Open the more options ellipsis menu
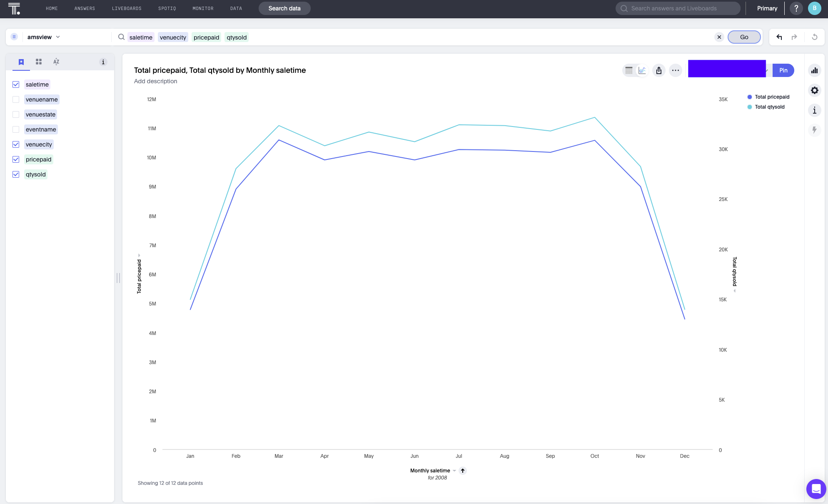828x504 pixels. coord(675,70)
